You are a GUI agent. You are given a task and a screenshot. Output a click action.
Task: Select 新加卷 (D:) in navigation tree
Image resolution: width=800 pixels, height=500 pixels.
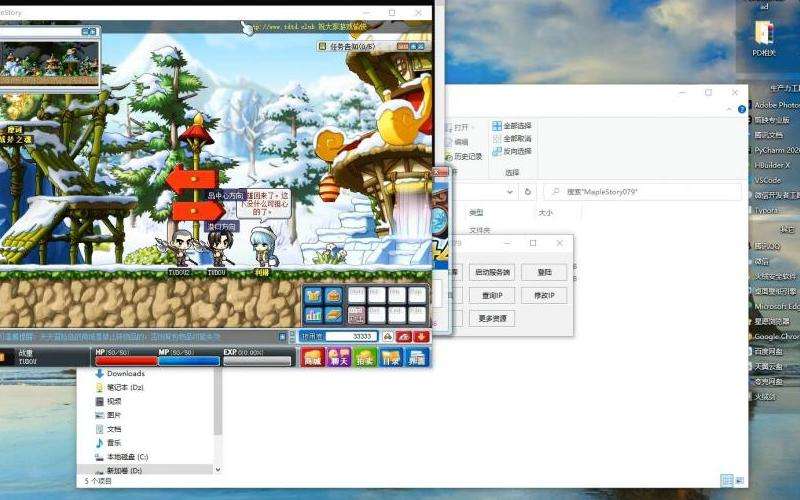click(x=119, y=470)
